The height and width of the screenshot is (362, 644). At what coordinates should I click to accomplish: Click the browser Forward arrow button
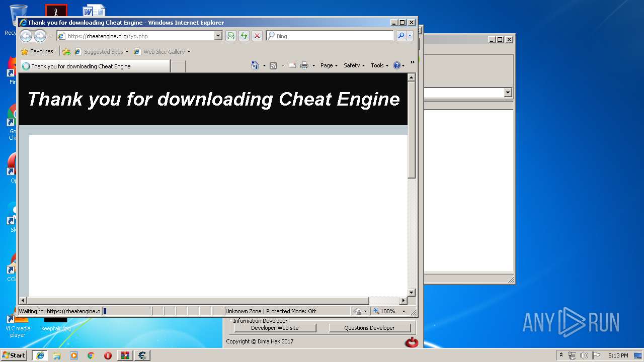(x=40, y=36)
